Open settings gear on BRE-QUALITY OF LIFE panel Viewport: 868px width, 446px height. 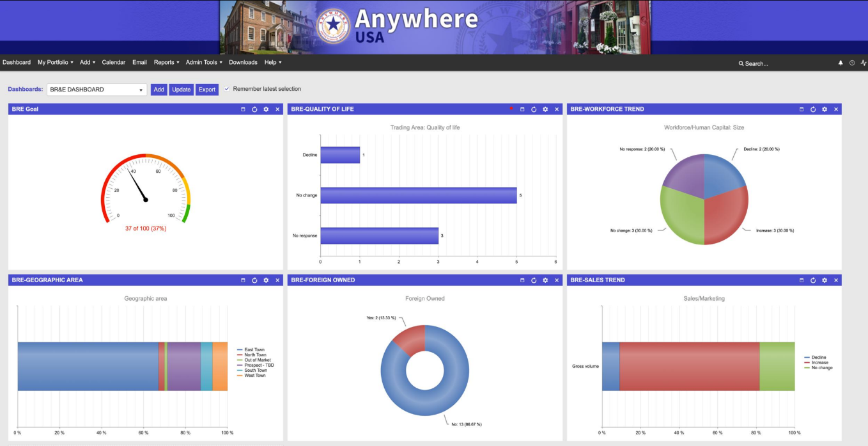545,109
